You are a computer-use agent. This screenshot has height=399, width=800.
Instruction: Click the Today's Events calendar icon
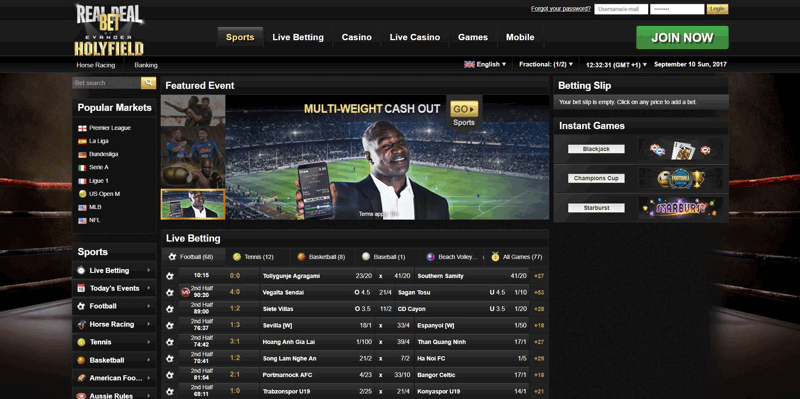(81, 288)
